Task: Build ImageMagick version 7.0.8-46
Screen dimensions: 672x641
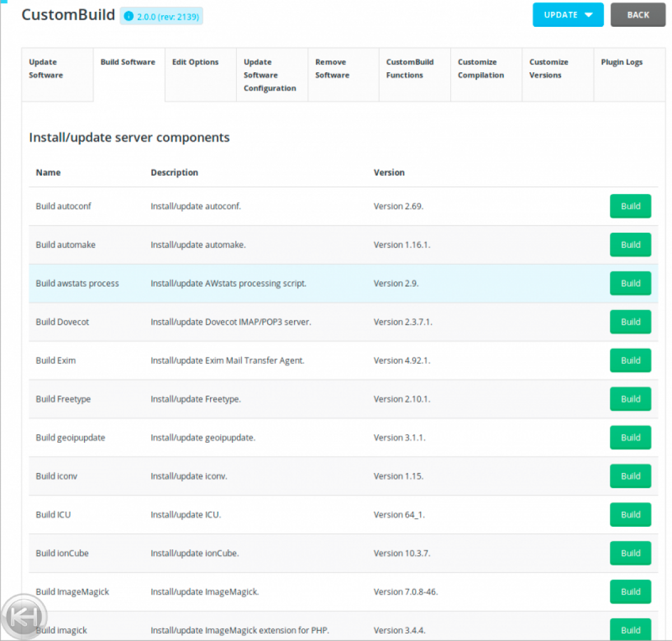Action: point(630,592)
